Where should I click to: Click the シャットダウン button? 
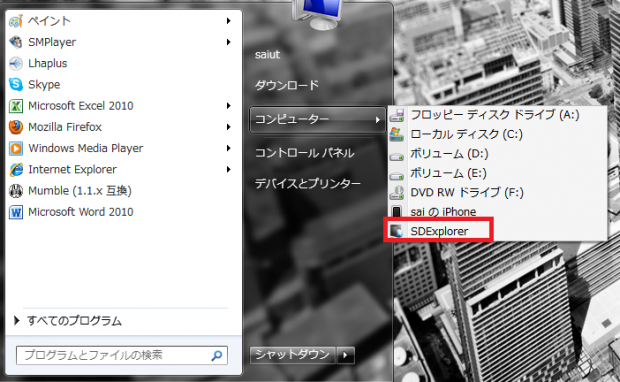tap(293, 355)
